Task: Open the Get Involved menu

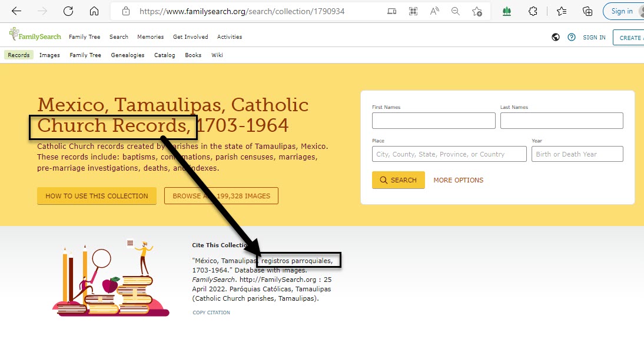Action: coord(191,37)
